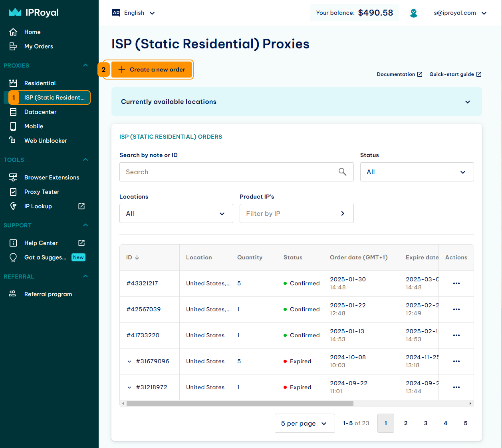Screen dimensions: 502x448
Task: Collapse the TOOLS sidebar section
Action: [85, 159]
